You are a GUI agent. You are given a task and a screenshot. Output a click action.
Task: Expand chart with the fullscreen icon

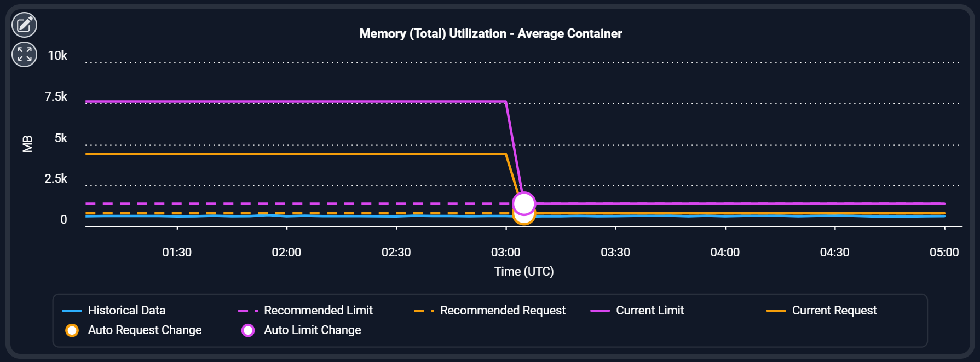[x=25, y=54]
